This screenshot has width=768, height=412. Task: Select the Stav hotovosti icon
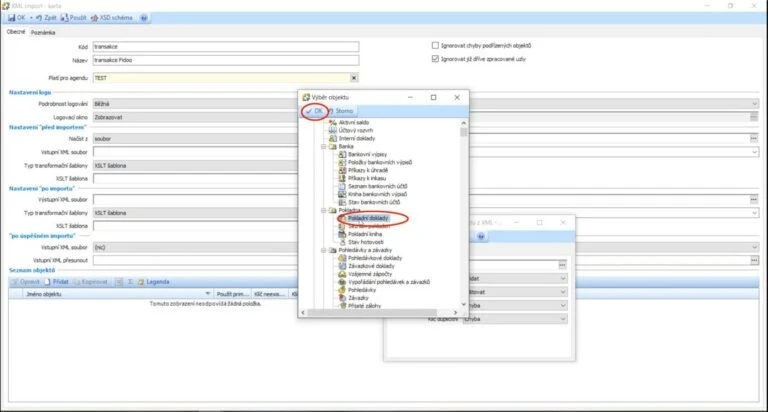(x=342, y=242)
